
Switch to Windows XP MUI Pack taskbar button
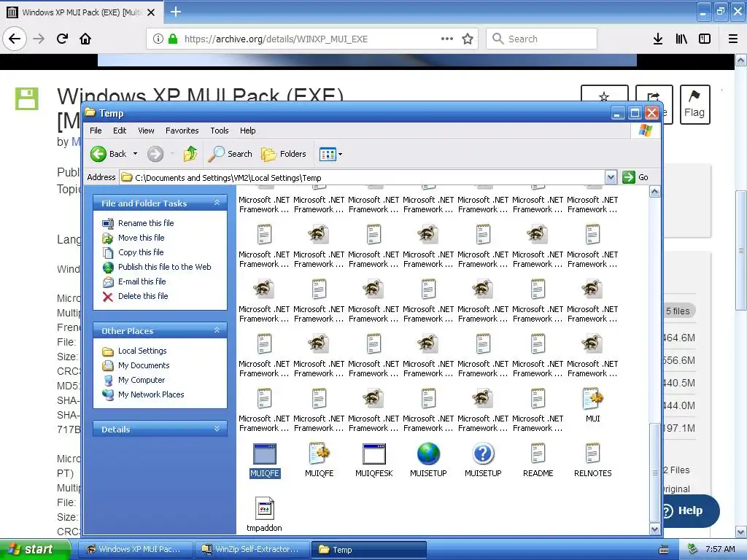[135, 549]
